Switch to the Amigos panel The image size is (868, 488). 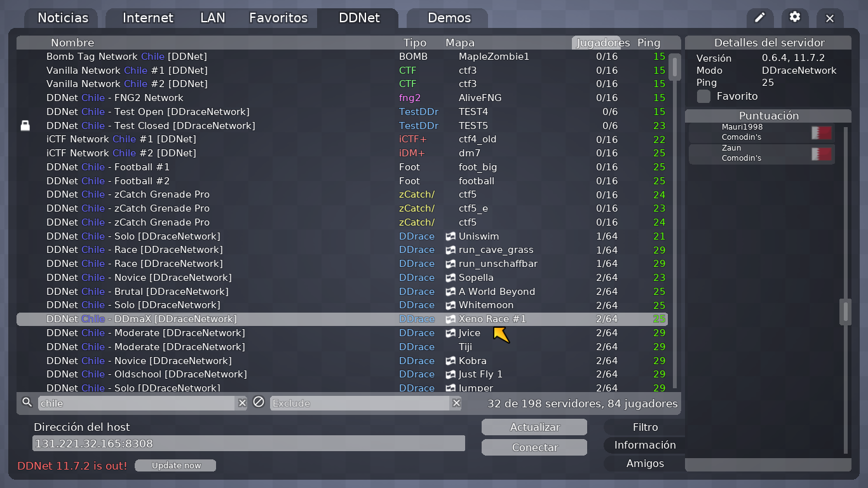coord(644,464)
